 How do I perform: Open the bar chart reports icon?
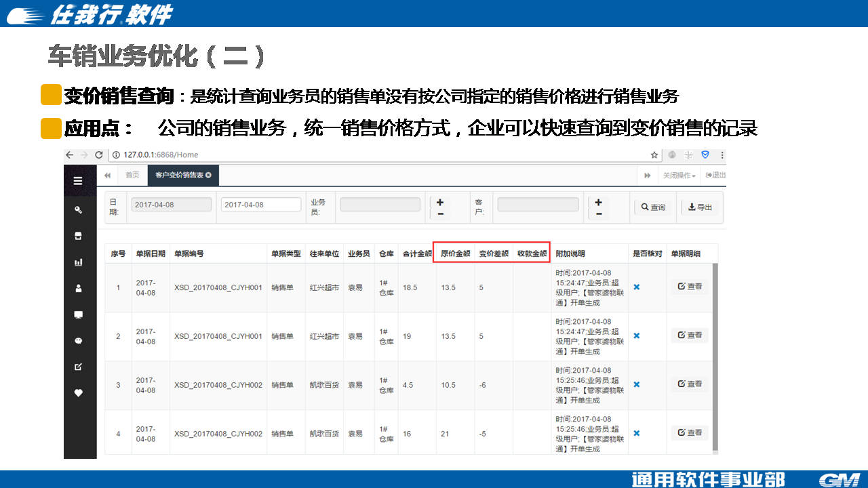pos(78,262)
